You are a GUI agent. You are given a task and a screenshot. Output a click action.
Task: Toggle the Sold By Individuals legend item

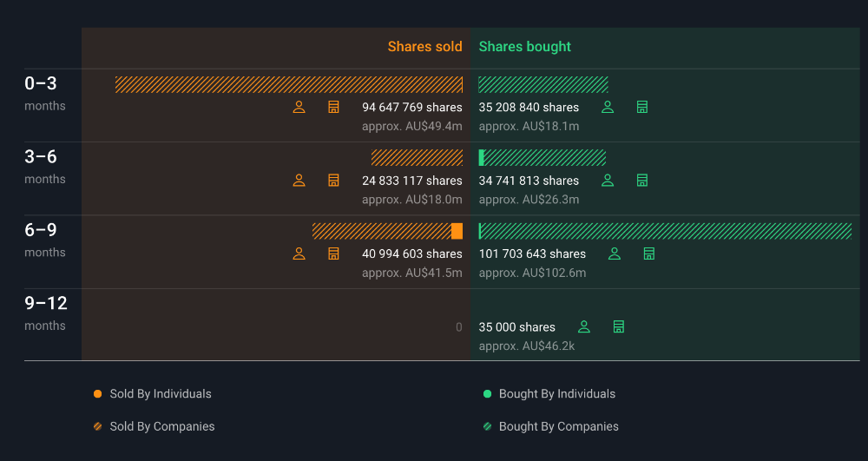[152, 394]
